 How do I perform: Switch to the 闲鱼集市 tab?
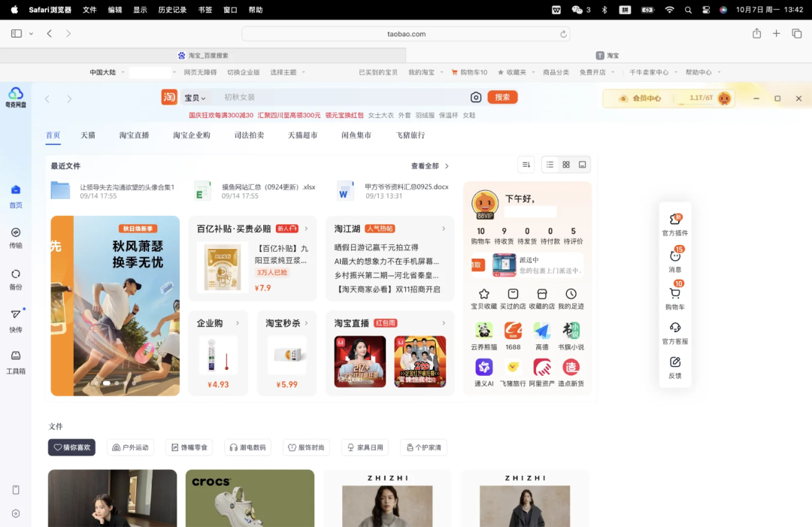(356, 135)
